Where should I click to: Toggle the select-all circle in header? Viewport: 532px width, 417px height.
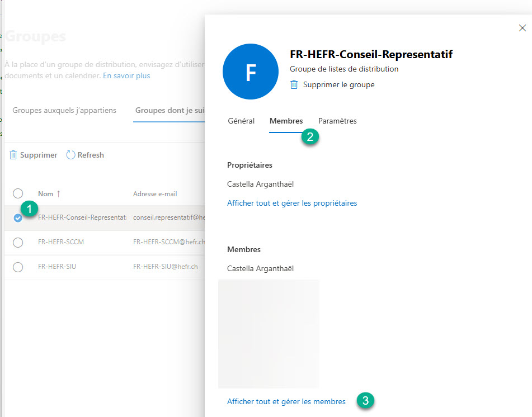click(x=18, y=193)
